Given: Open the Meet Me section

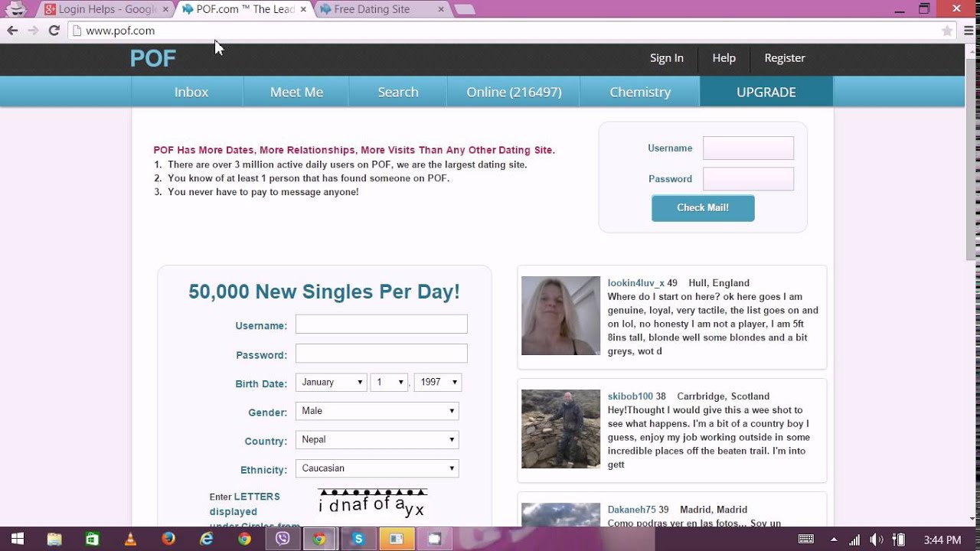Looking at the screenshot, I should tap(296, 92).
